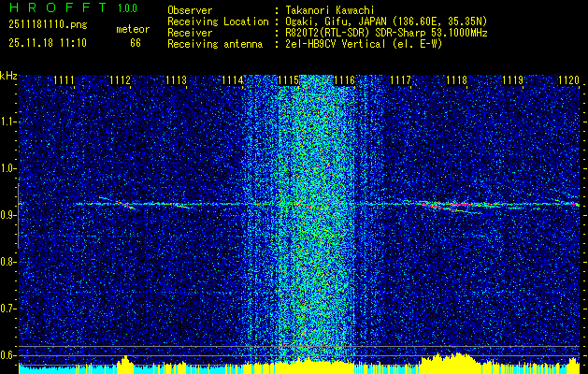The image size is (588, 374).
Task: Click time marker 1119
Action: pyautogui.click(x=512, y=80)
